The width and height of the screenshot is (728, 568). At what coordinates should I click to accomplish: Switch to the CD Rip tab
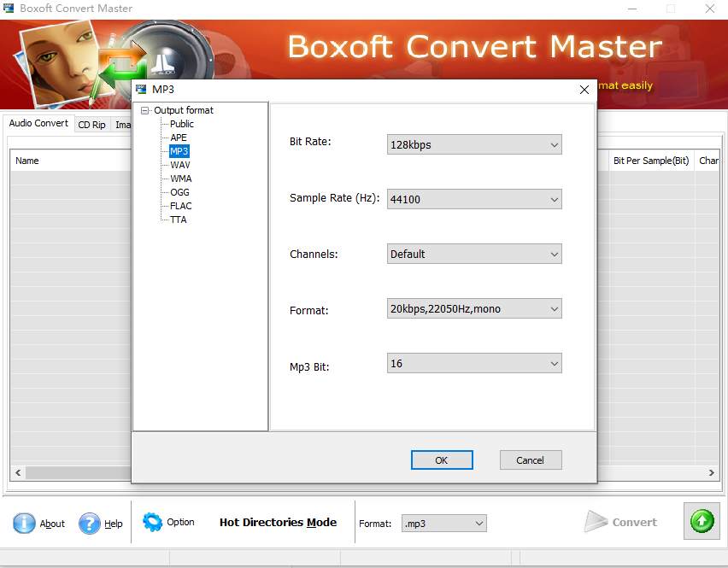click(92, 125)
